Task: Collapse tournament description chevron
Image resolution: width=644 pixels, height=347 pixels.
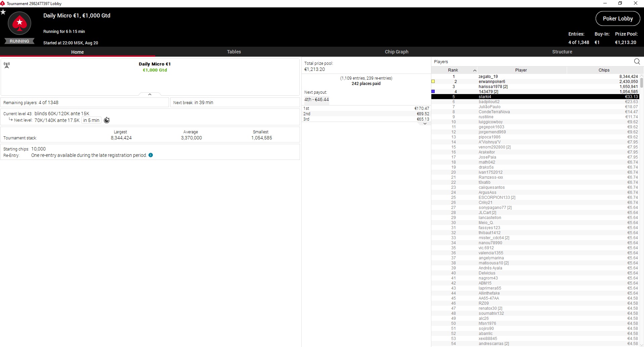Action: pos(150,94)
